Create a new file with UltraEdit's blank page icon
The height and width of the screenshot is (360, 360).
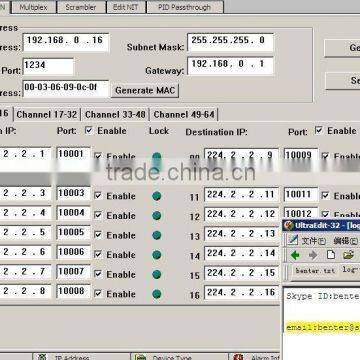coord(330,255)
